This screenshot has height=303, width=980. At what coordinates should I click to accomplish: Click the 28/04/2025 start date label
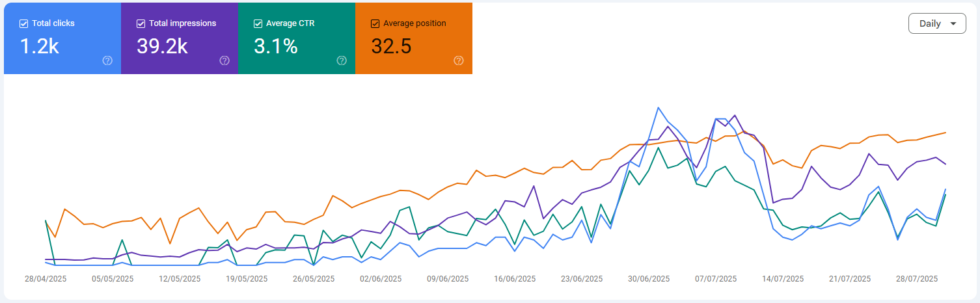46,279
